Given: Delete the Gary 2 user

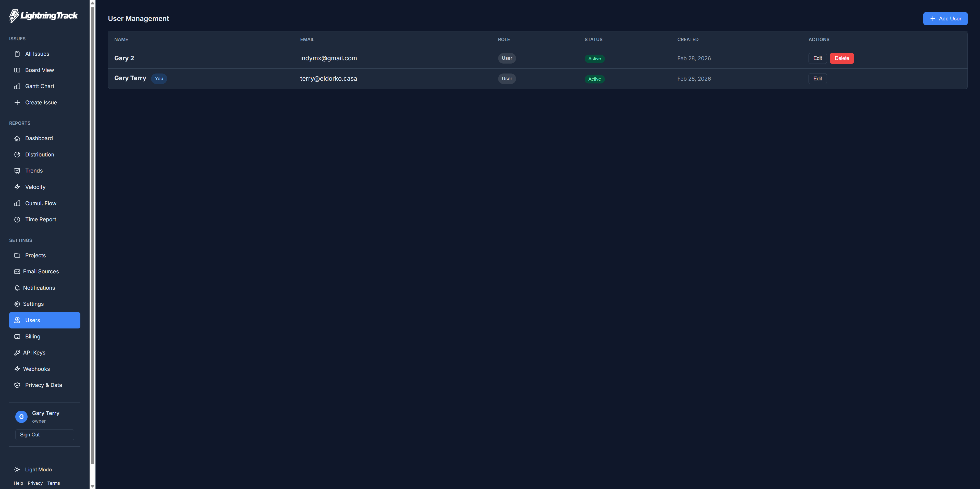Looking at the screenshot, I should coord(841,58).
